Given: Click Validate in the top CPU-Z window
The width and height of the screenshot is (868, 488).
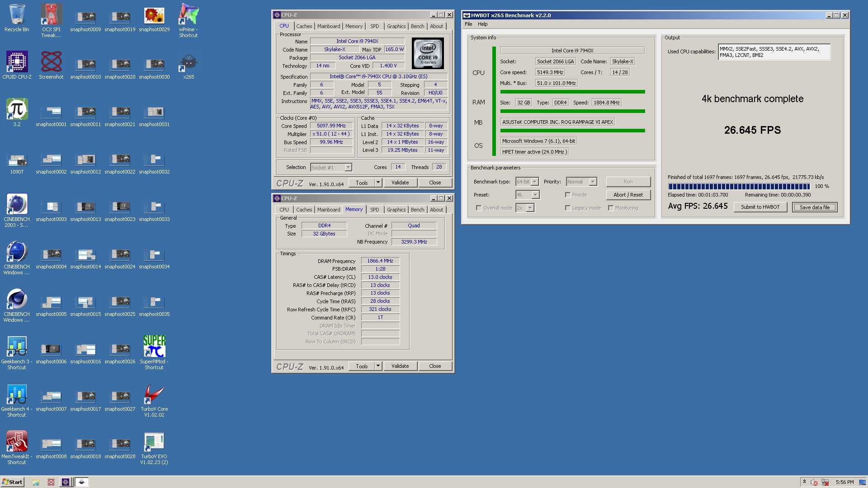Looking at the screenshot, I should click(400, 183).
